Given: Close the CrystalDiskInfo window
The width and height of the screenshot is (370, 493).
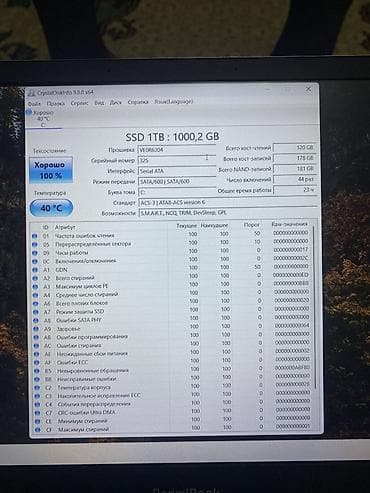Looking at the screenshot, I should coord(308,89).
